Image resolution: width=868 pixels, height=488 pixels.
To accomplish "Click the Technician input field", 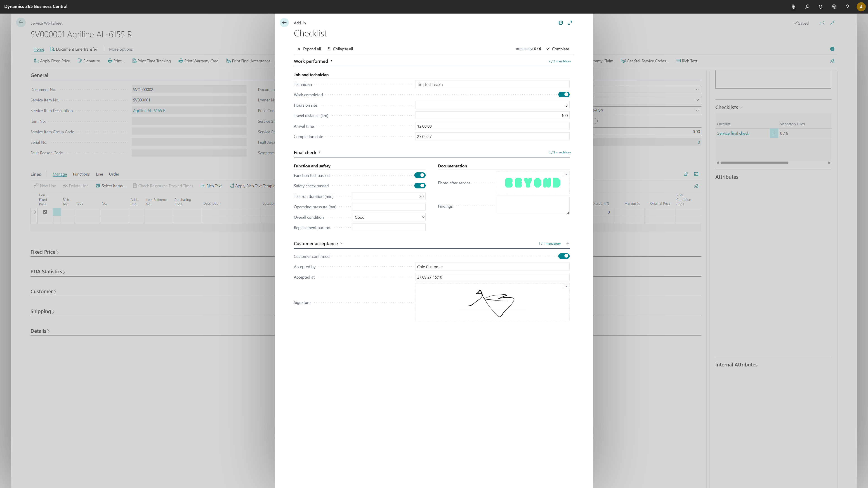I will coord(492,84).
